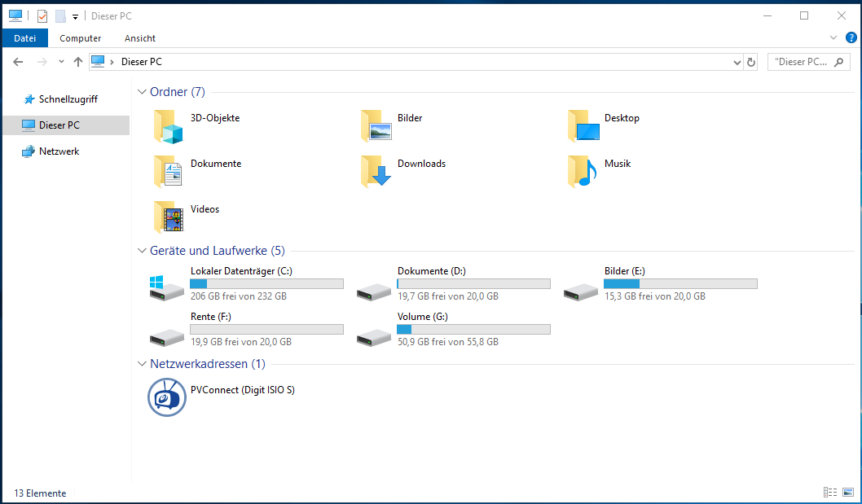This screenshot has height=504, width=862.
Task: Click the C: drive usage bar
Action: point(266,283)
